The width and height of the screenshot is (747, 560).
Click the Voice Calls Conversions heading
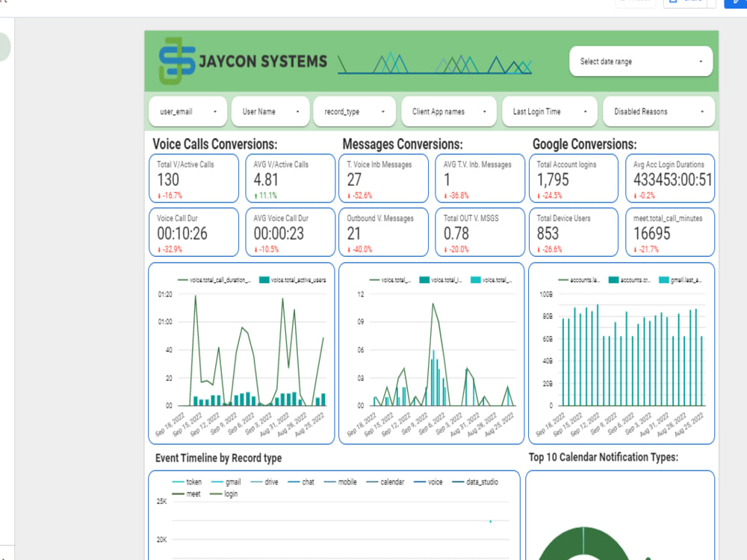tap(215, 144)
